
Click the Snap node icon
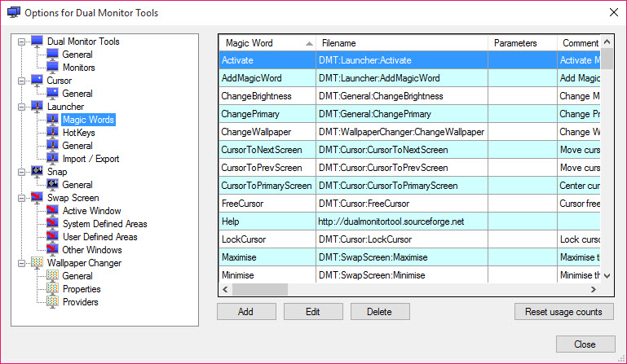[37, 171]
